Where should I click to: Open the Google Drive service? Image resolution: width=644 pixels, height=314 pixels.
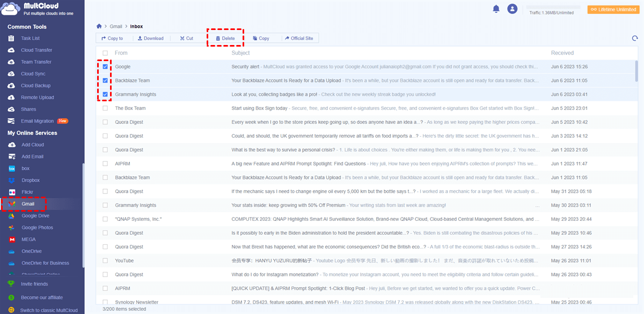pos(35,216)
